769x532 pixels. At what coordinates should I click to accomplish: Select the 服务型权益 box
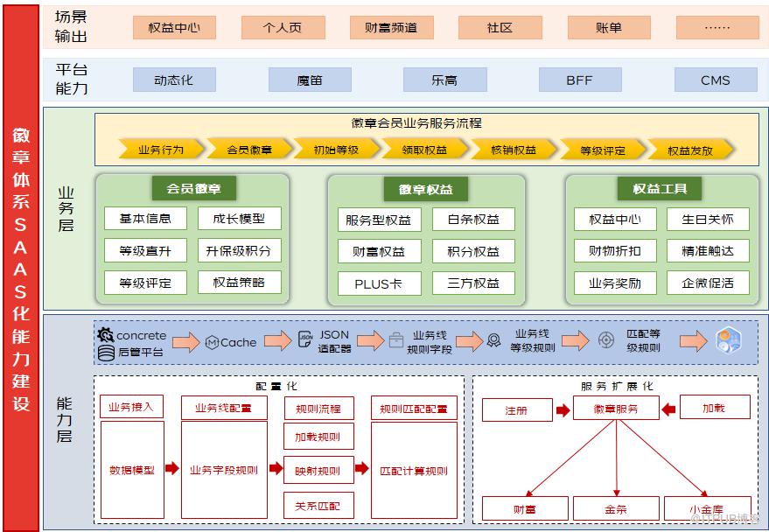click(x=380, y=220)
